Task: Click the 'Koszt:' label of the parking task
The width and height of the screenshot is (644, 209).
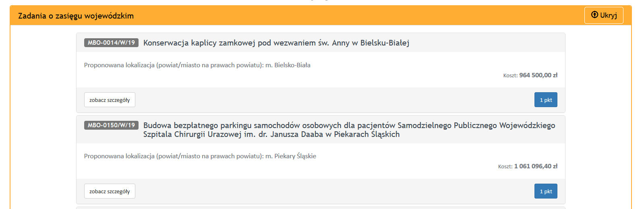Action: coord(505,167)
